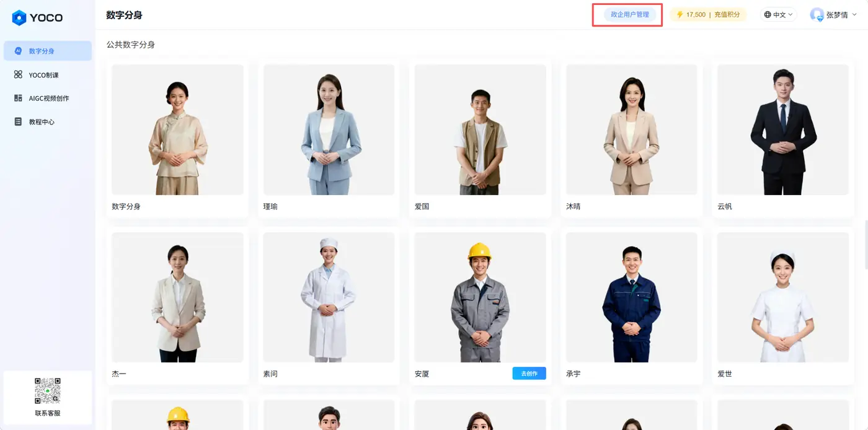Expand the 张梦情 account menu arrow
The height and width of the screenshot is (430, 868).
tap(854, 14)
